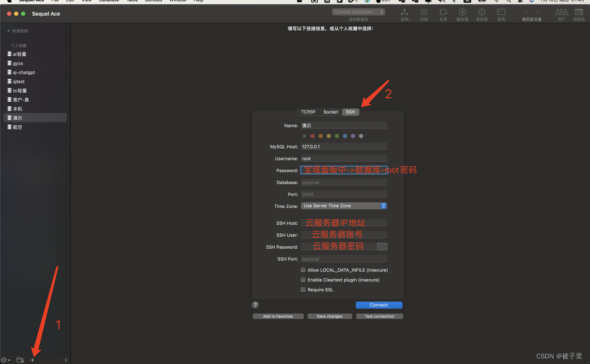Click the Name input field

tap(344, 125)
